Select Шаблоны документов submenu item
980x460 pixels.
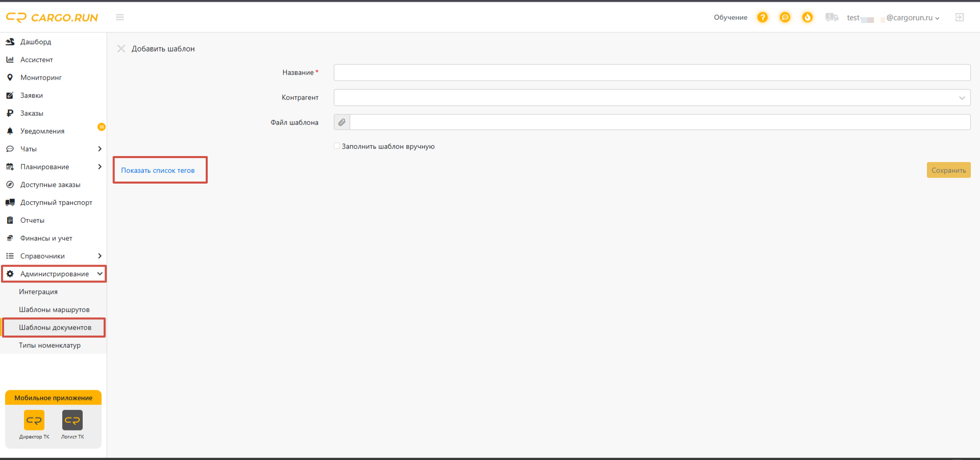click(x=55, y=327)
